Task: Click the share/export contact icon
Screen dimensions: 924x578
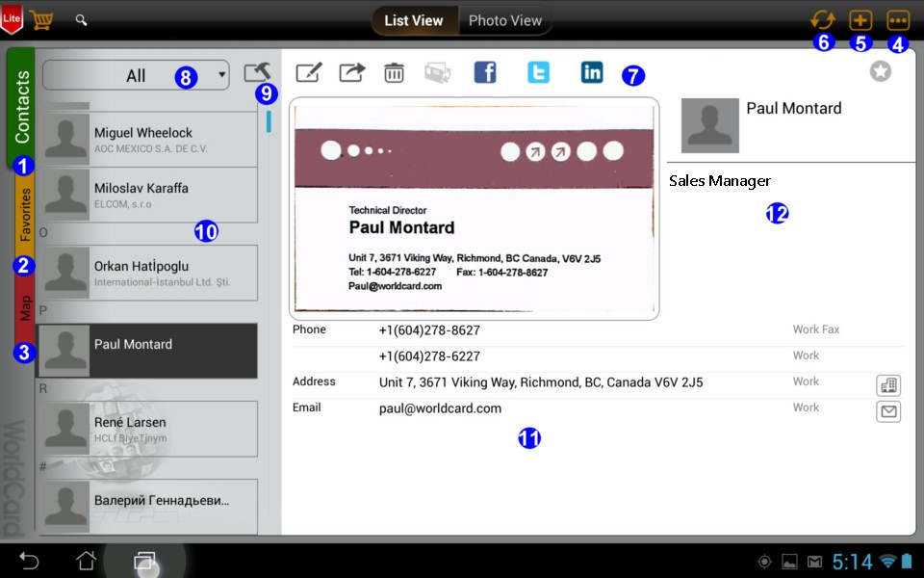Action: tap(352, 72)
